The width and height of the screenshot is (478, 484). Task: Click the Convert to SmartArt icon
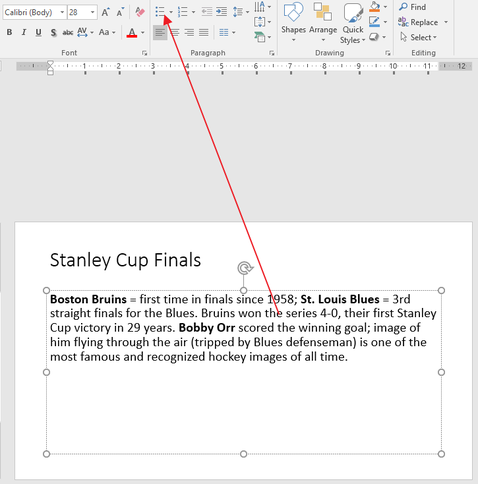[260, 37]
